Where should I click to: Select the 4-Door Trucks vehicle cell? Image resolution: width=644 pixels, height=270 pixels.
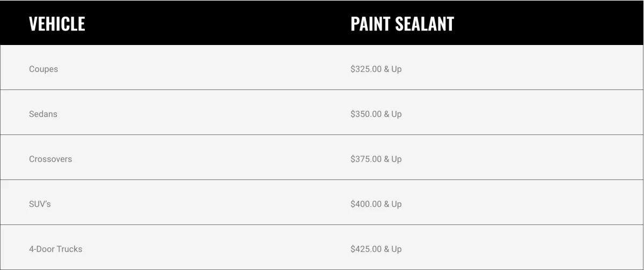tap(56, 249)
